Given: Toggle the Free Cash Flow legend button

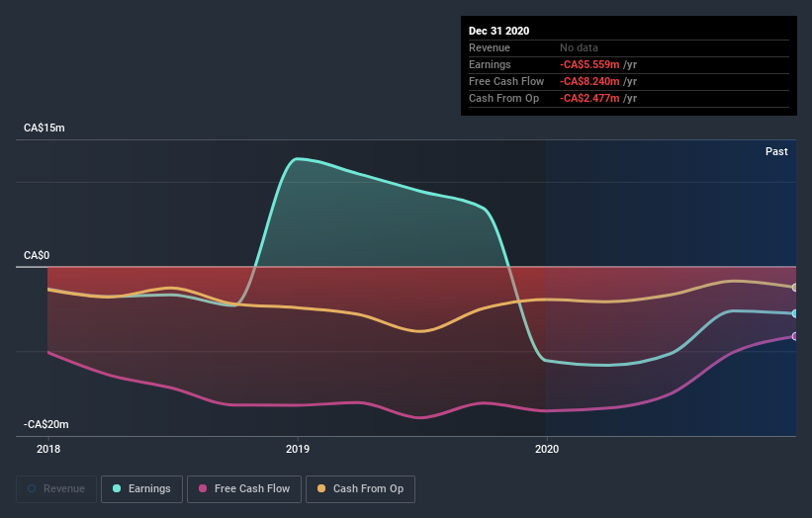Looking at the screenshot, I should point(244,489).
